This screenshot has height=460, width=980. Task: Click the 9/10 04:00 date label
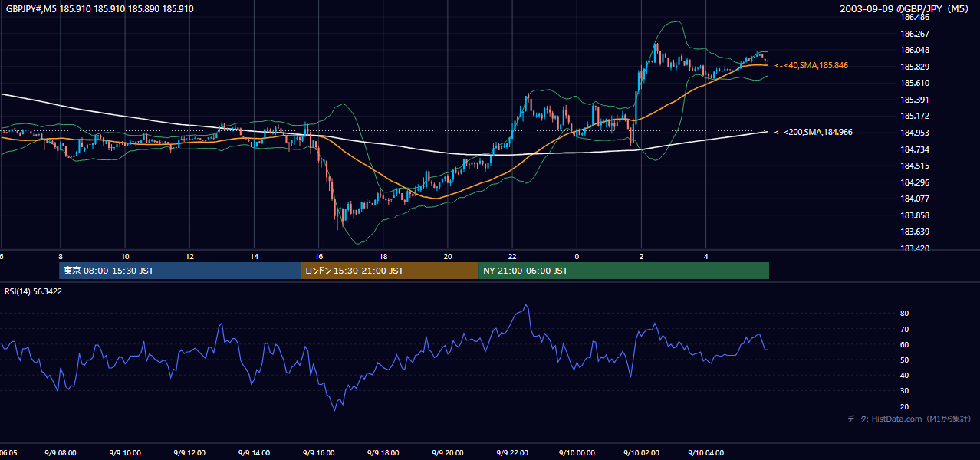pyautogui.click(x=705, y=452)
